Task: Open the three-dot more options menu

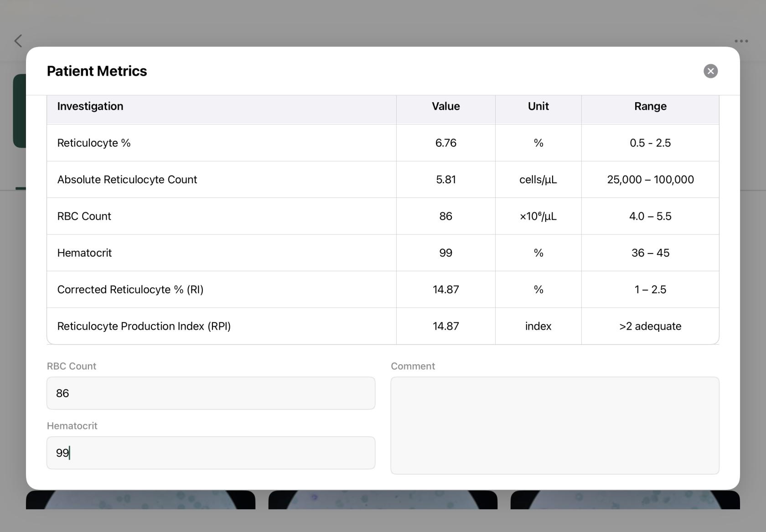Action: click(x=741, y=41)
